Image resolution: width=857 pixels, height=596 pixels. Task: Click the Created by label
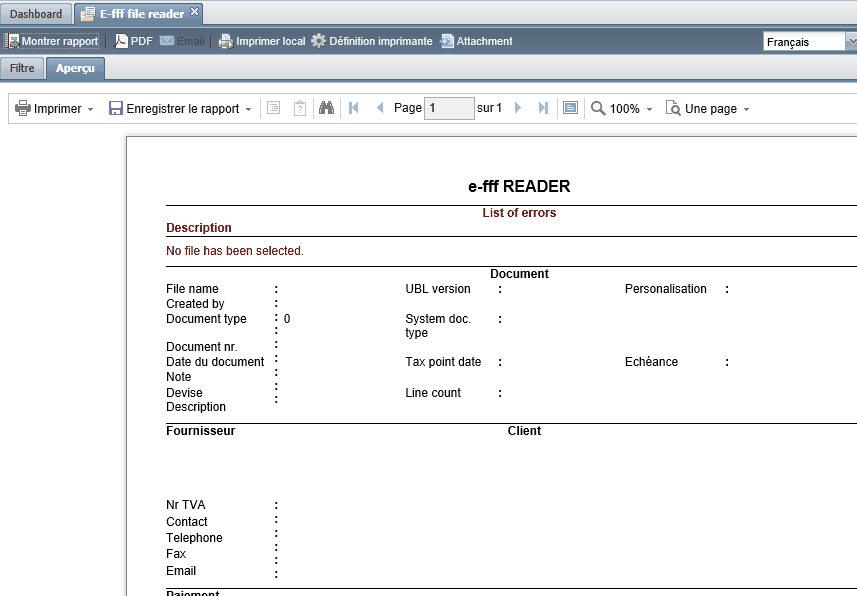pos(195,303)
